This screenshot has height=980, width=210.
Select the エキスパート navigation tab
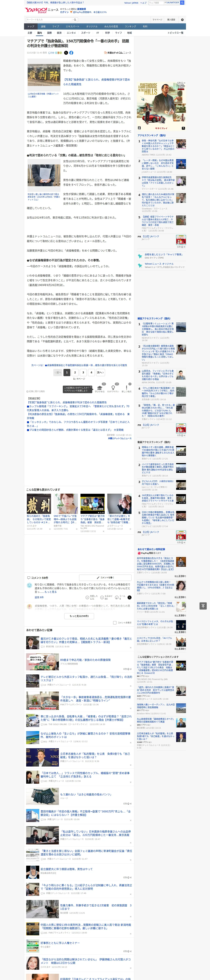pyautogui.click(x=72, y=27)
